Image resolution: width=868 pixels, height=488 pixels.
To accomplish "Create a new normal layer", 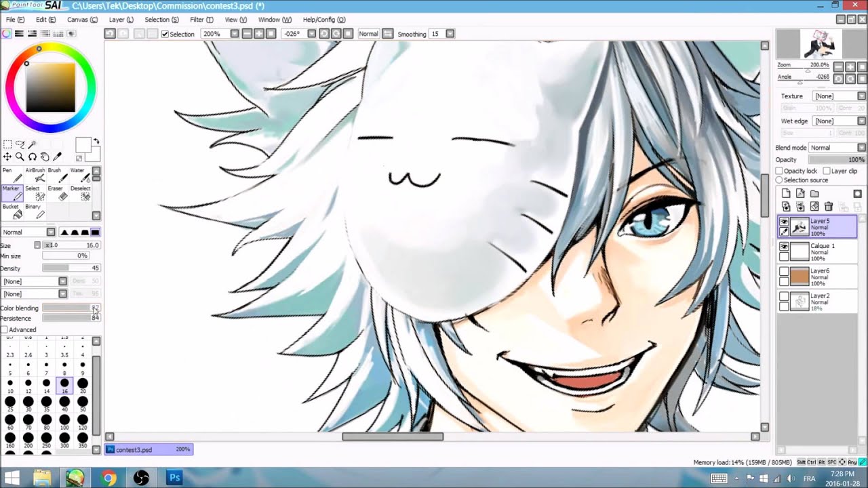I will pyautogui.click(x=786, y=194).
